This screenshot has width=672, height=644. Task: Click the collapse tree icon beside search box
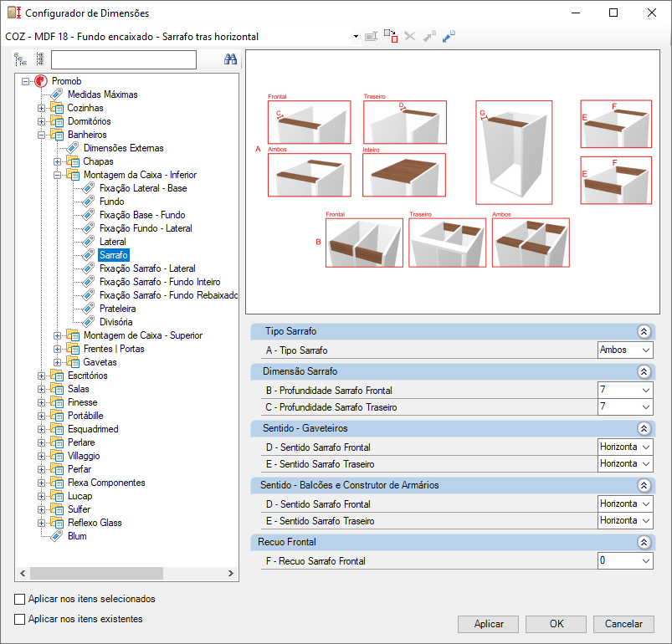click(x=40, y=59)
